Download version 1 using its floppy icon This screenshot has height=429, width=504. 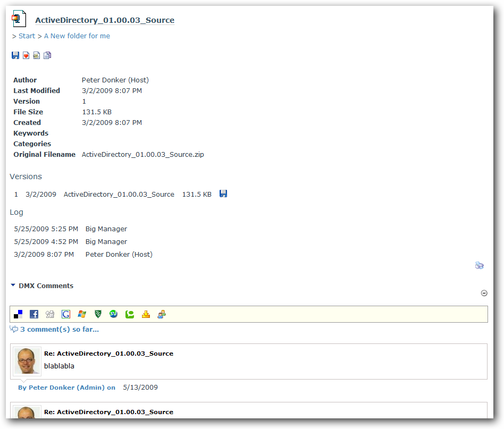pos(223,194)
